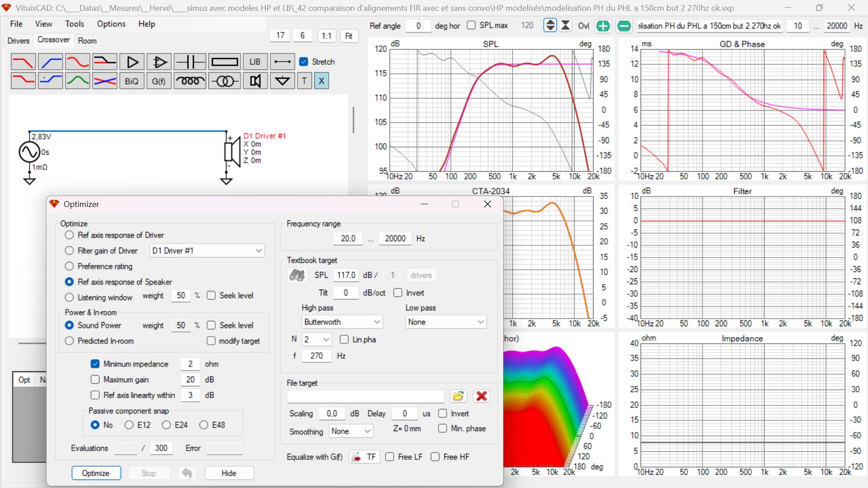This screenshot has width=868, height=488.
Task: Select the inductor coil component icon
Action: point(190,81)
